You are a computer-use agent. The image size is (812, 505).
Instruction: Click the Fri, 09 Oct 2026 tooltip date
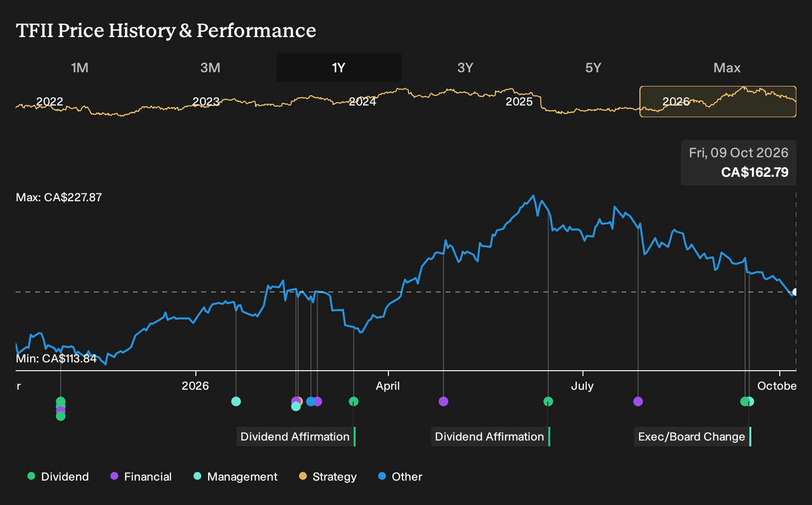point(739,153)
